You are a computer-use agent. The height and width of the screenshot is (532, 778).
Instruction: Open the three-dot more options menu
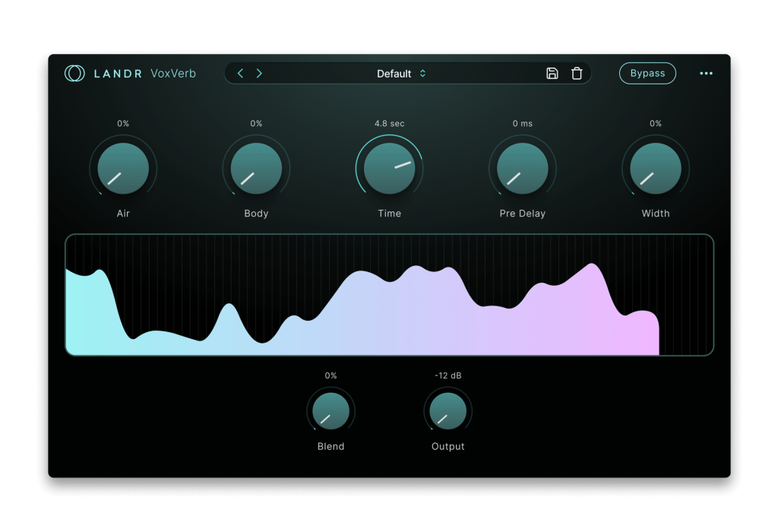click(706, 74)
